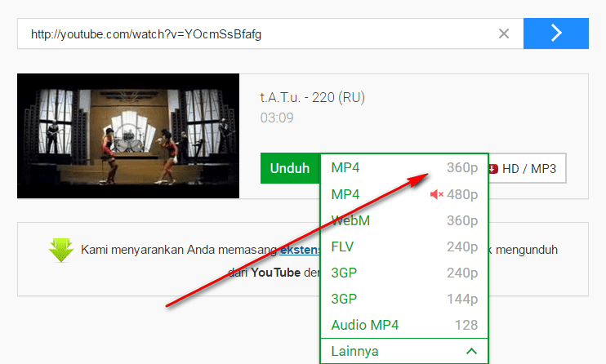Select WebM 360p format
This screenshot has height=364, width=606.
click(x=404, y=220)
